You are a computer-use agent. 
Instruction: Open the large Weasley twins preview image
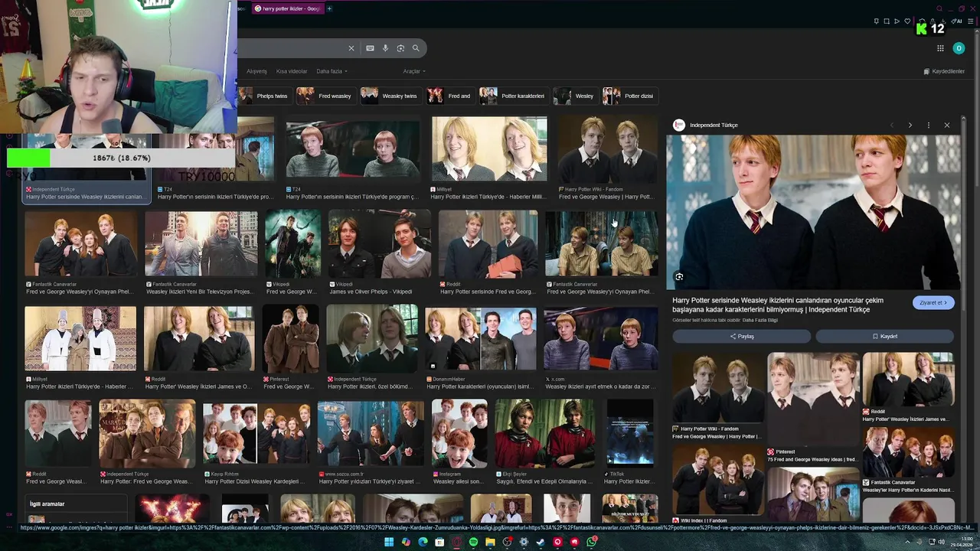point(815,212)
